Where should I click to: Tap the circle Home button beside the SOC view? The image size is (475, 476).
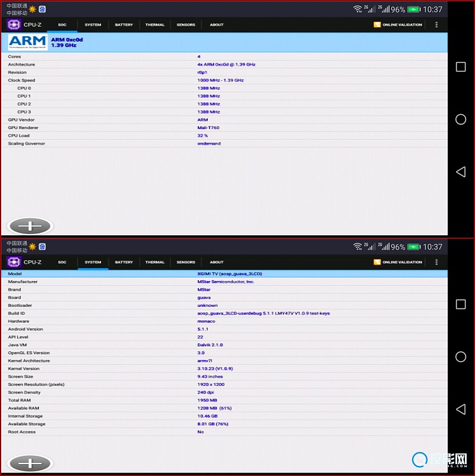tap(461, 119)
